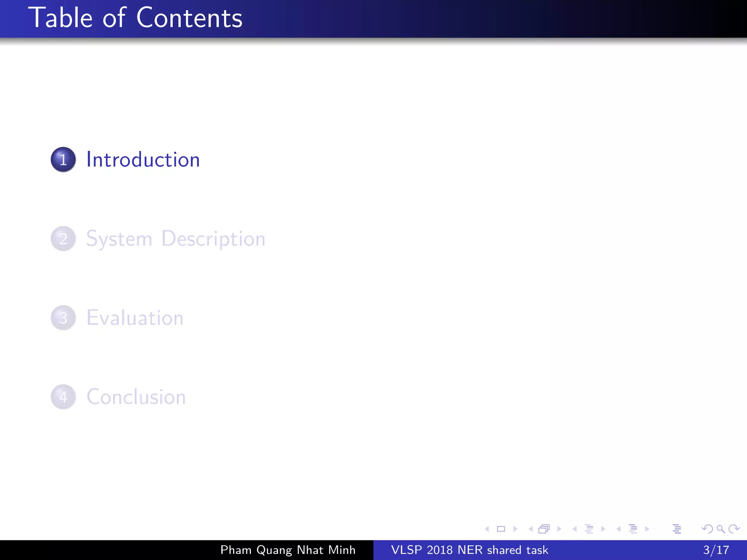747x560 pixels.
Task: Click the magnifier search icon
Action: pyautogui.click(x=720, y=529)
